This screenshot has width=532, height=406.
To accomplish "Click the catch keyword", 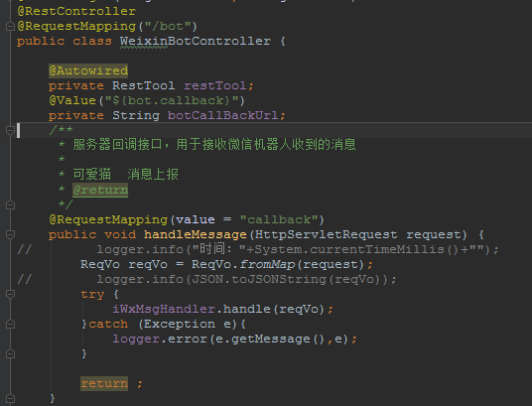I will [x=108, y=325].
